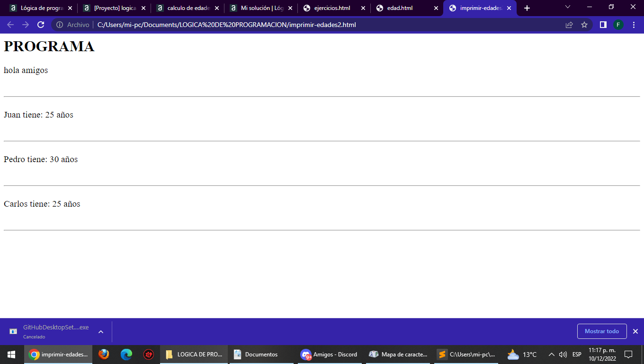The width and height of the screenshot is (644, 364).
Task: Click 'Carlos tiene: 25 años' text
Action: [x=42, y=204]
